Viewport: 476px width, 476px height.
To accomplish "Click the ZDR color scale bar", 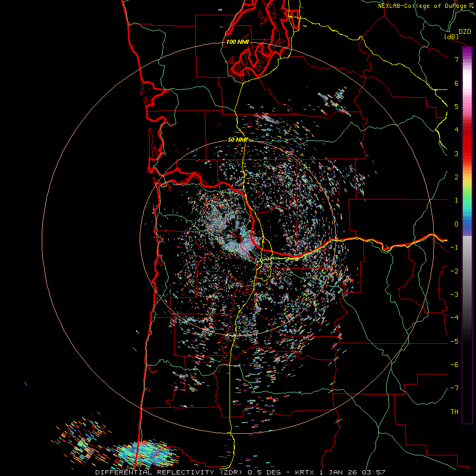I will 467,235.
